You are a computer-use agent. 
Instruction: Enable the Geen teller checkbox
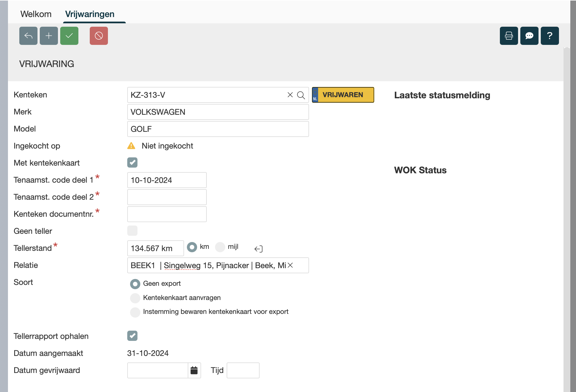pos(132,231)
